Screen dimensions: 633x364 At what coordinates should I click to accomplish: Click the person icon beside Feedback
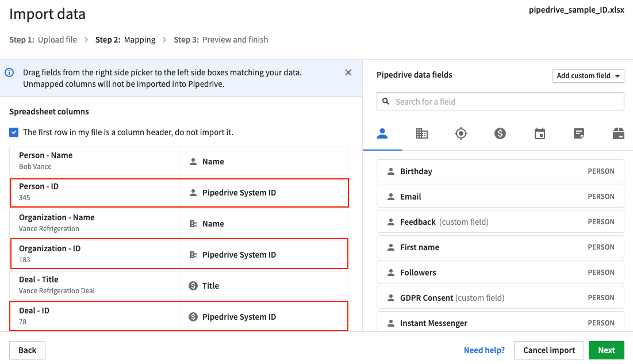(391, 222)
